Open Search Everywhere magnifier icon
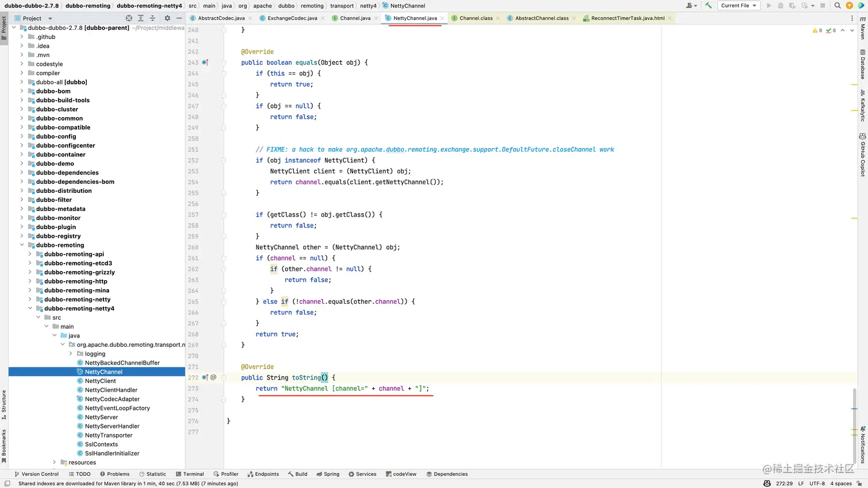Screen dimensions: 868x488 pos(838,6)
